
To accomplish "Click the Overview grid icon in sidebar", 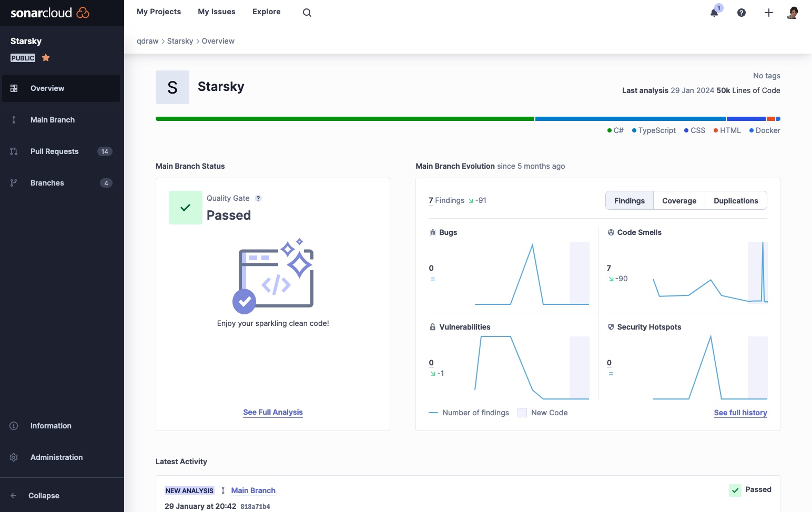I will (x=14, y=88).
